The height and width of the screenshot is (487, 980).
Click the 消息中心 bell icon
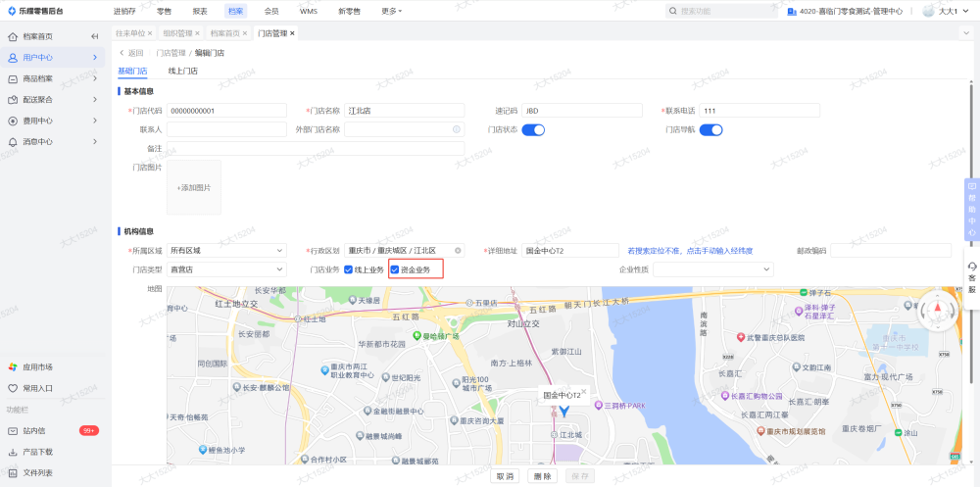(x=13, y=142)
